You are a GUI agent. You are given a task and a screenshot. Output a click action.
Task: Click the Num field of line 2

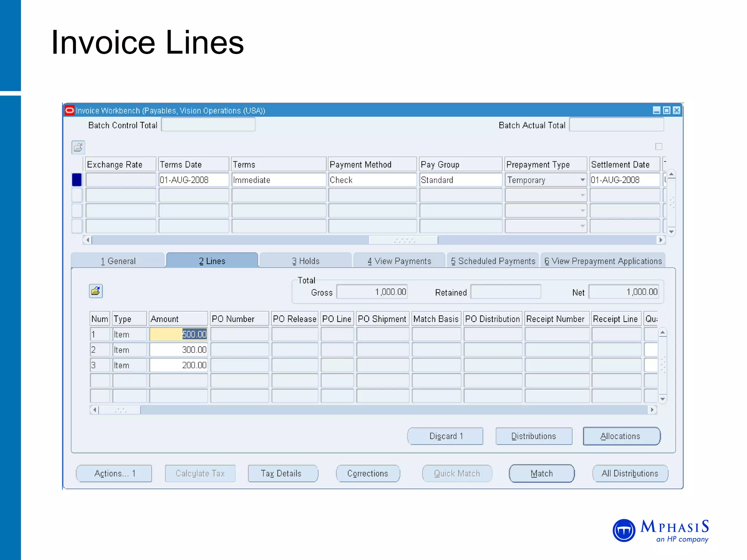click(x=100, y=349)
